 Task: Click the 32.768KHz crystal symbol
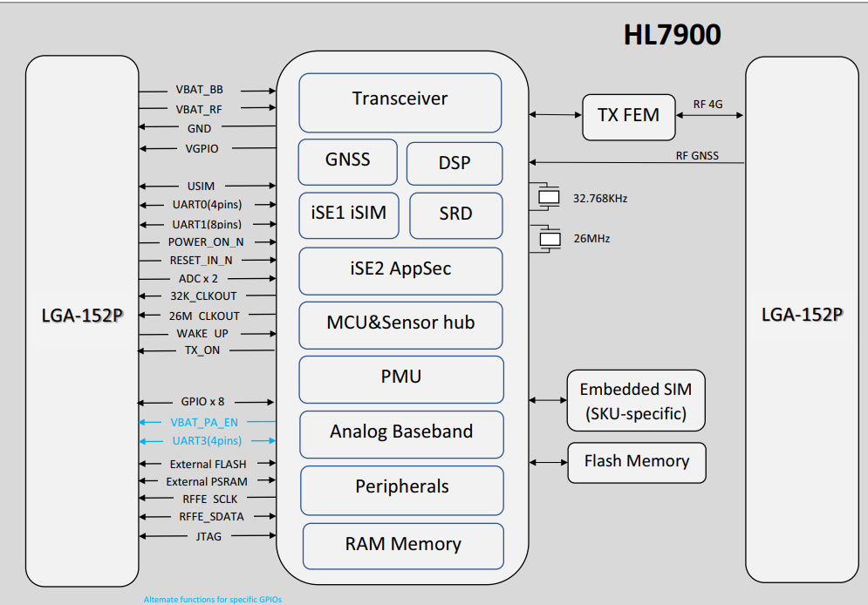[549, 197]
